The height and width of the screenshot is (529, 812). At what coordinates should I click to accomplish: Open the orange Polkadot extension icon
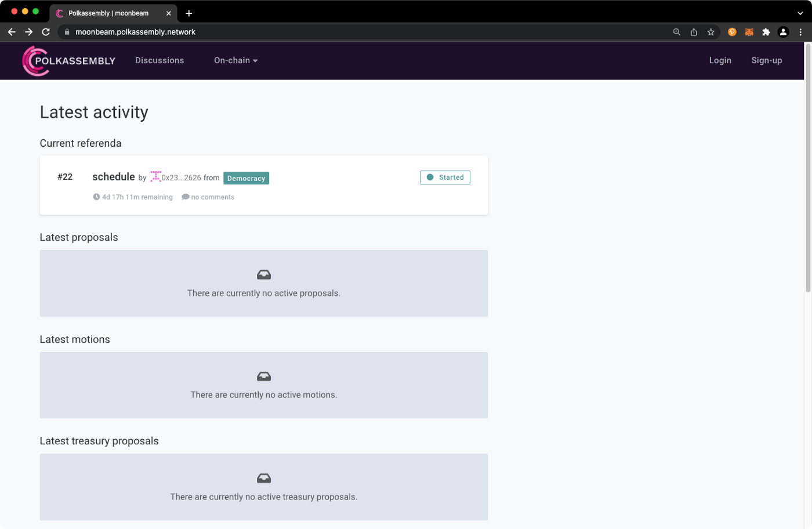[732, 32]
